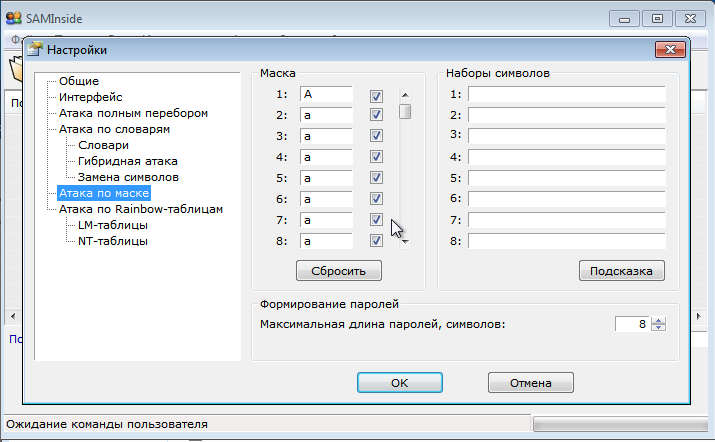This screenshot has height=442, width=715.
Task: Select Атака полным перебором in tree
Action: tap(133, 113)
